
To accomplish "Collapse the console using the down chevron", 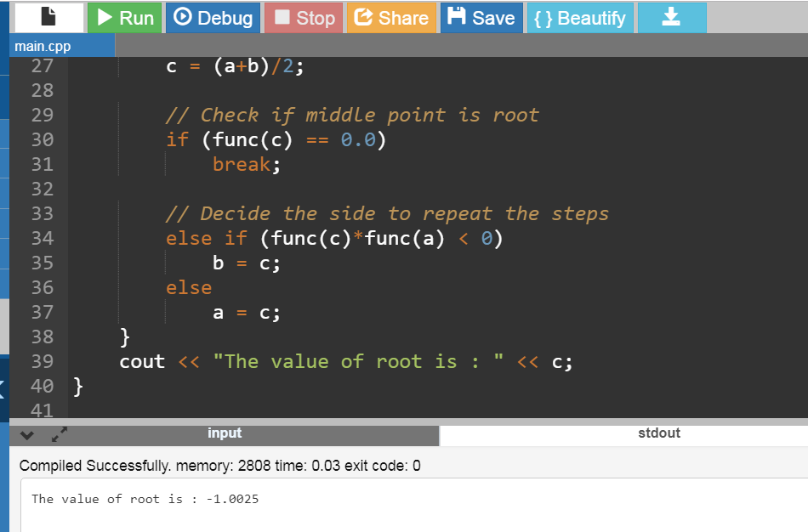I will coord(26,434).
